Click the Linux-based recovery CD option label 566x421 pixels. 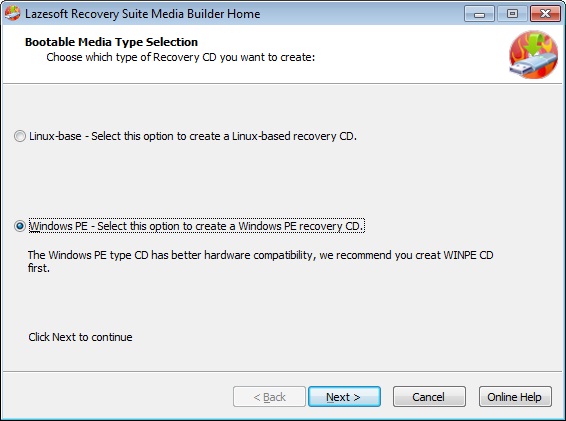[193, 136]
